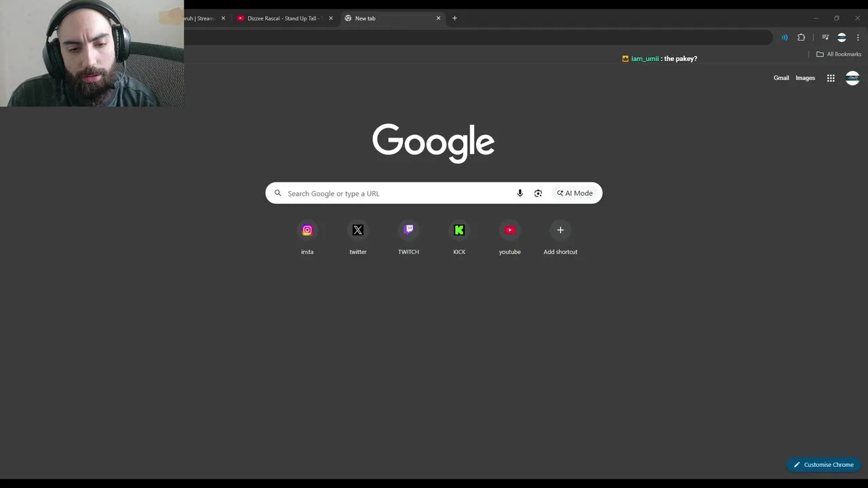Image resolution: width=868 pixels, height=488 pixels.
Task: Open the All Bookmarks folder
Action: click(839, 54)
